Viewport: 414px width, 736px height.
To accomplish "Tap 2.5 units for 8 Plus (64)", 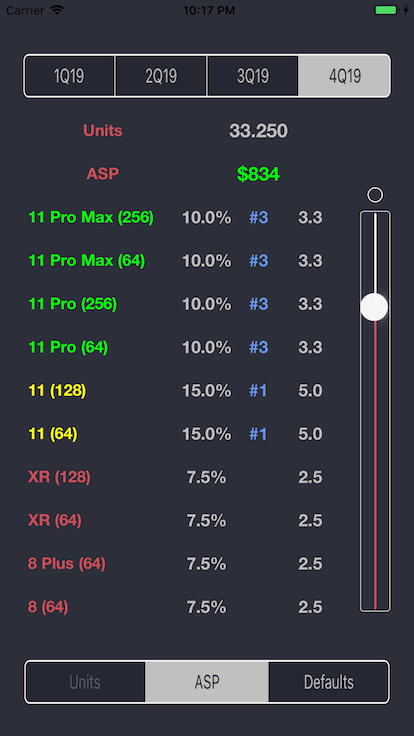I will tap(310, 564).
